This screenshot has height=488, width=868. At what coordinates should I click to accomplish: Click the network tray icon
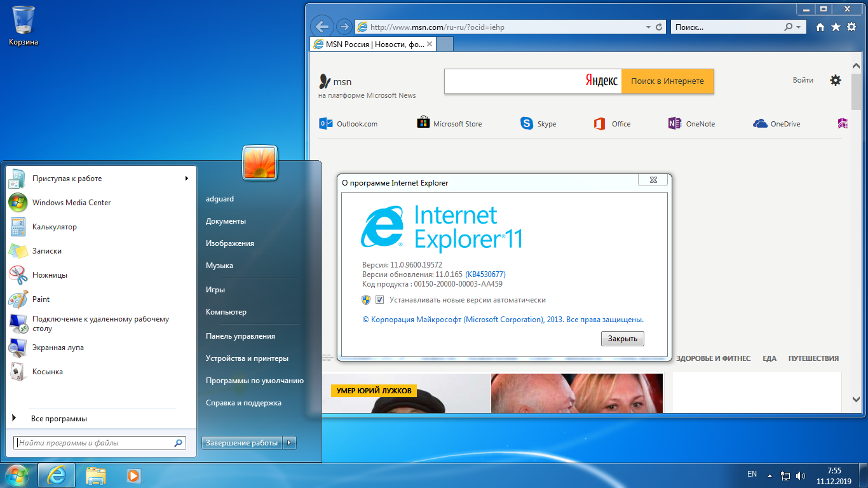pyautogui.click(x=785, y=475)
